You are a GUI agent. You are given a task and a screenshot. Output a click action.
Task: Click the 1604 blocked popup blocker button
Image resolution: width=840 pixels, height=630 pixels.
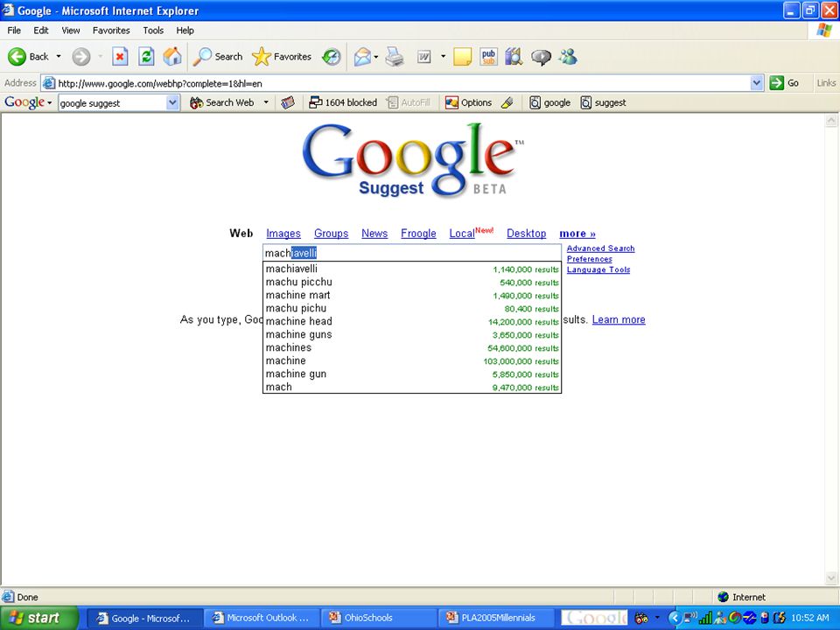pos(343,102)
